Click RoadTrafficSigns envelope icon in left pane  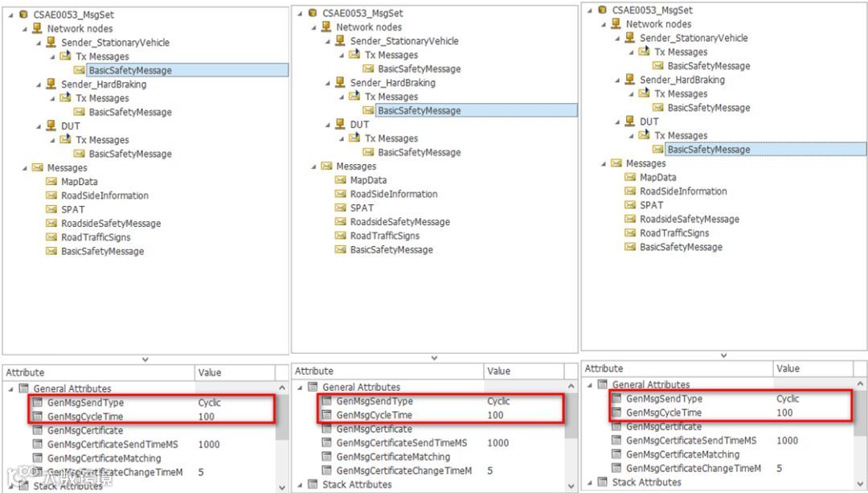click(x=51, y=236)
